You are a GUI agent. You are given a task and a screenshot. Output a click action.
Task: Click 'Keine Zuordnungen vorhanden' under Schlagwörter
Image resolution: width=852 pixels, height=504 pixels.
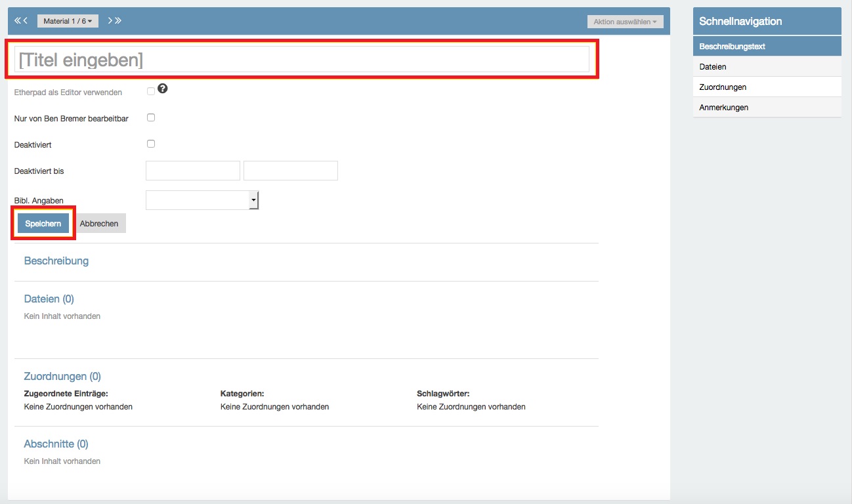pos(471,407)
